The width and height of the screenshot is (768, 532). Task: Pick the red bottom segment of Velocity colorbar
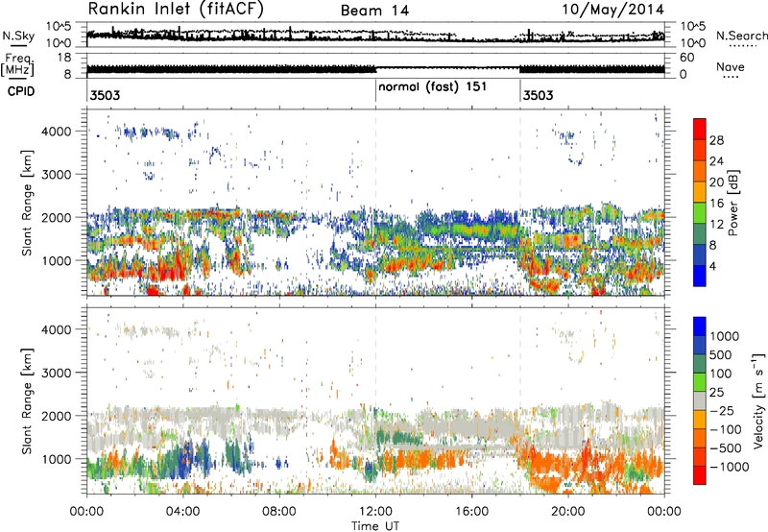(700, 475)
